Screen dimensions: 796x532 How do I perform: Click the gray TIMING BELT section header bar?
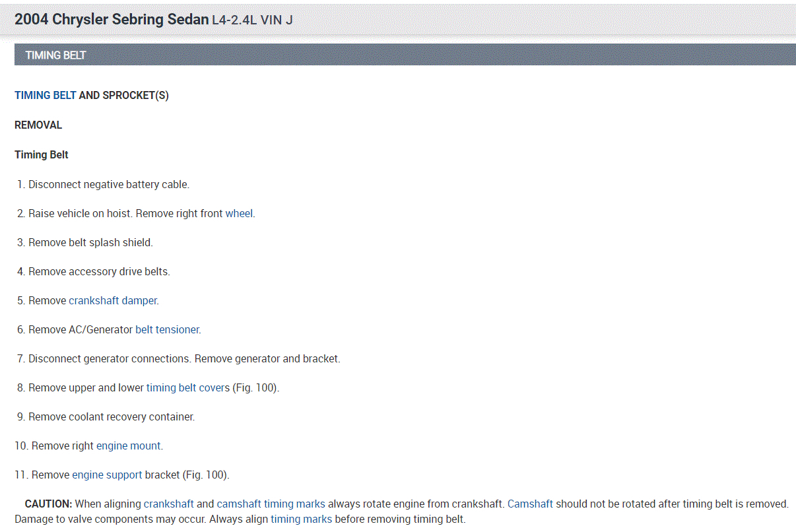tap(405, 55)
